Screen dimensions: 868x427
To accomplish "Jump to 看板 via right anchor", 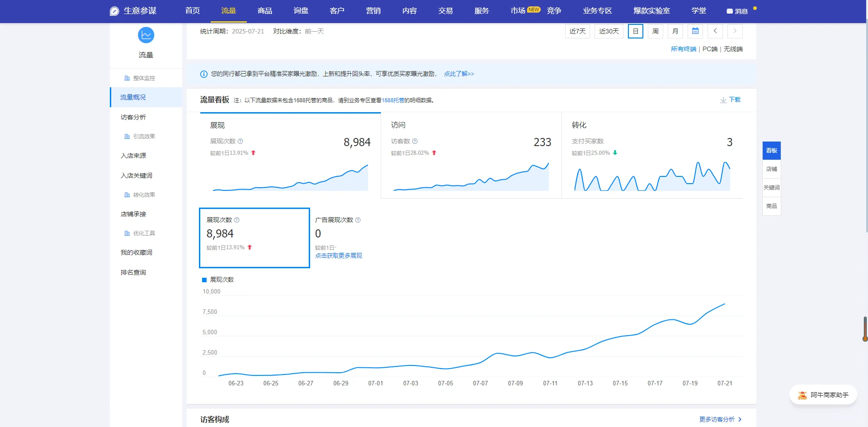I will point(772,151).
